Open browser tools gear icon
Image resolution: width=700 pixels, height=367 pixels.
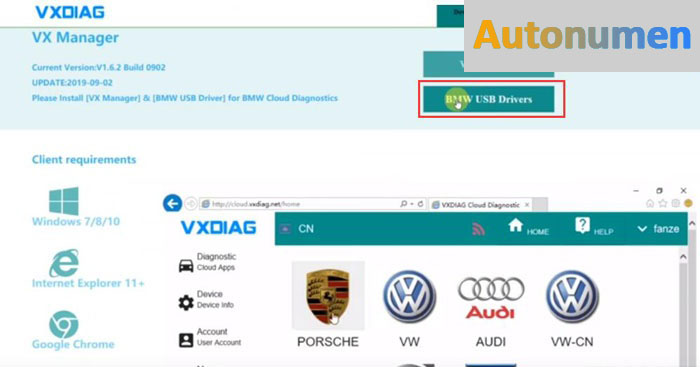click(x=675, y=204)
